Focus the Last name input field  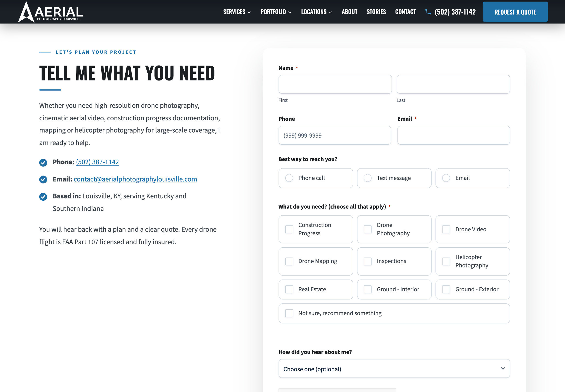(453, 84)
